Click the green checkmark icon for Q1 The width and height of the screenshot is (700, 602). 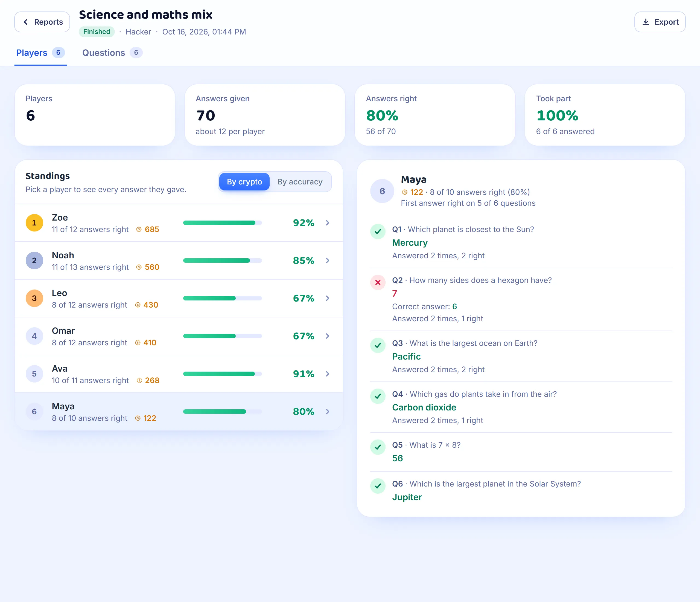pyautogui.click(x=378, y=231)
